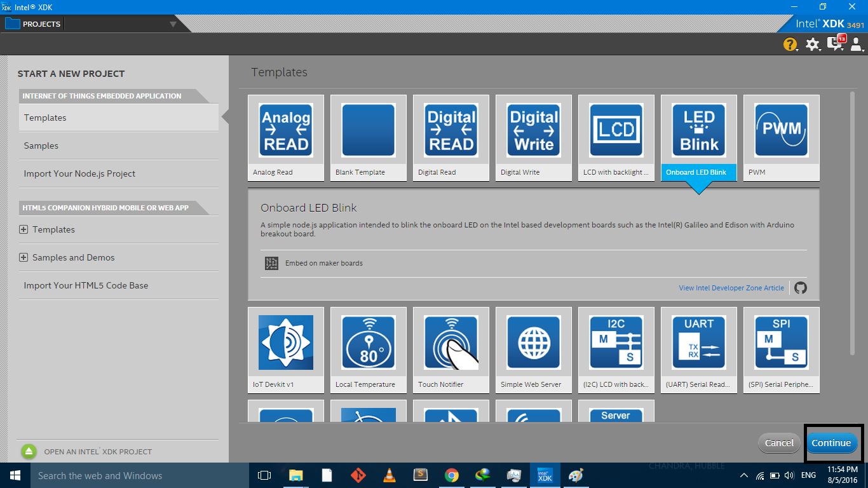The width and height of the screenshot is (868, 488).
Task: Select LCD with backlight template
Action: coord(616,138)
